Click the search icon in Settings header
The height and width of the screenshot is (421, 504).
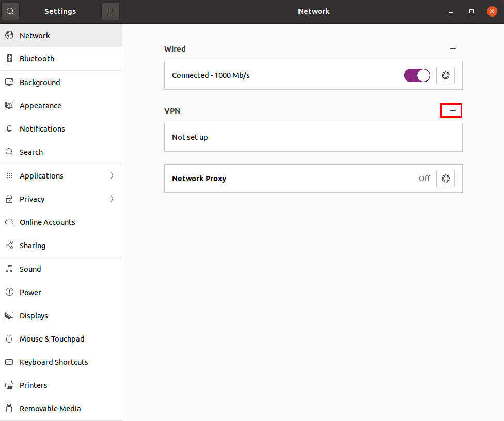click(10, 11)
